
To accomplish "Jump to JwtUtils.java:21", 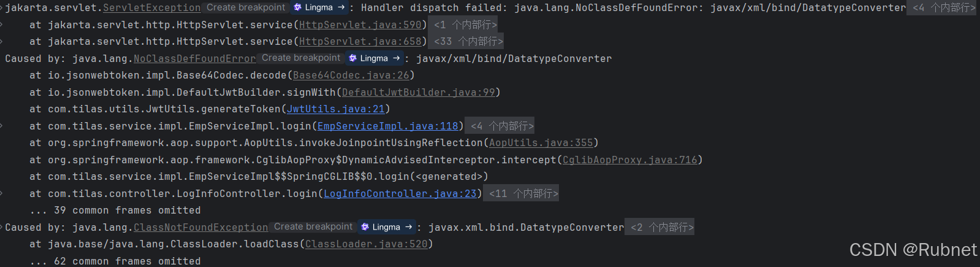I will point(336,109).
